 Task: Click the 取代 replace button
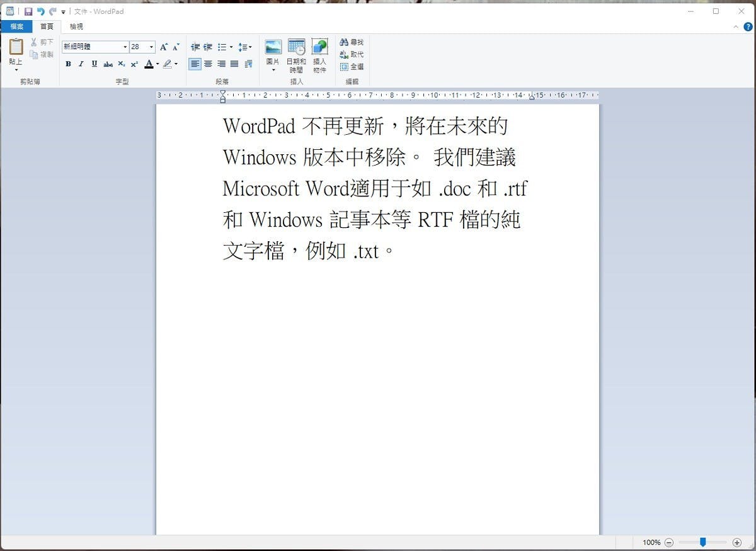(x=352, y=54)
